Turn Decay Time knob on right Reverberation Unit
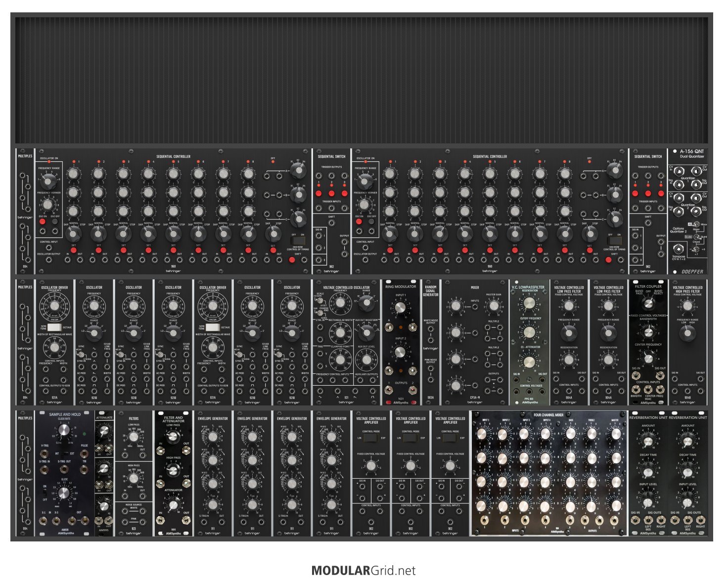Image resolution: width=728 pixels, height=581 pixels. pyautogui.click(x=687, y=470)
